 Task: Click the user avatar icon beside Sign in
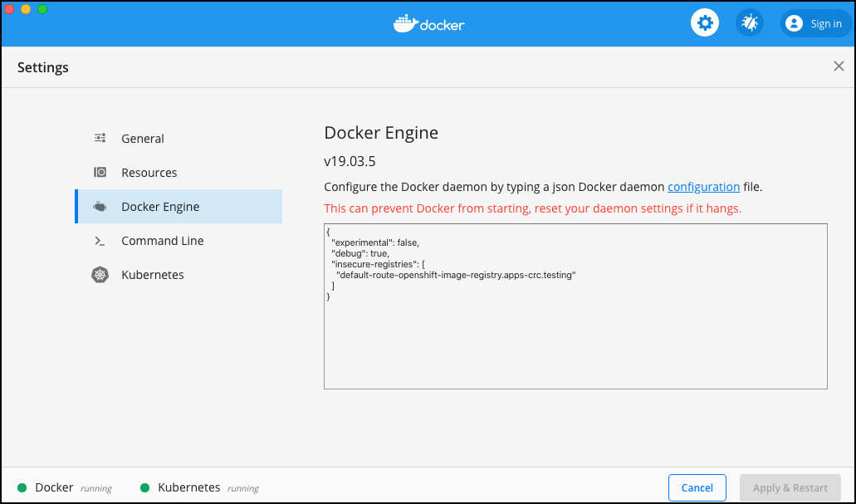coord(795,24)
